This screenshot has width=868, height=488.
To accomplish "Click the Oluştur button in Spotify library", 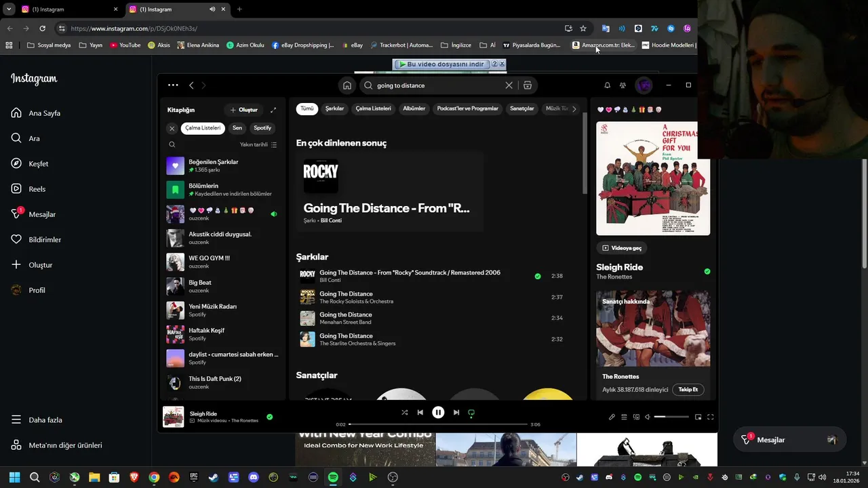I will 244,110.
